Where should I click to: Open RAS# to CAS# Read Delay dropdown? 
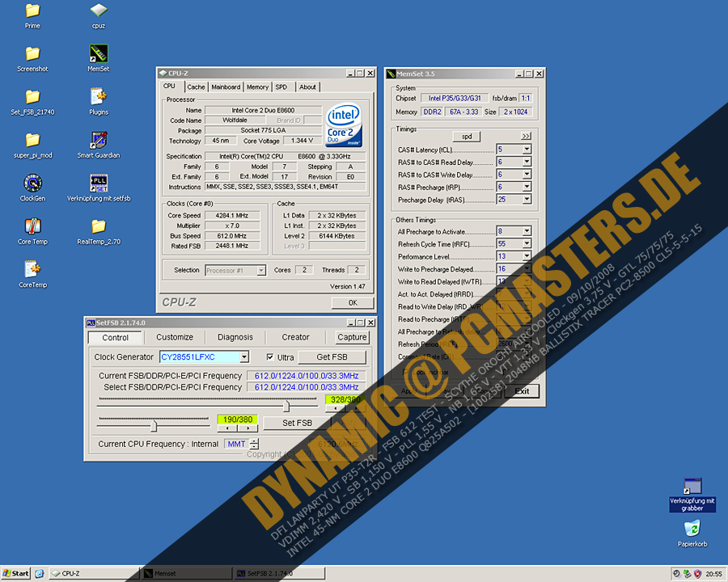click(527, 162)
